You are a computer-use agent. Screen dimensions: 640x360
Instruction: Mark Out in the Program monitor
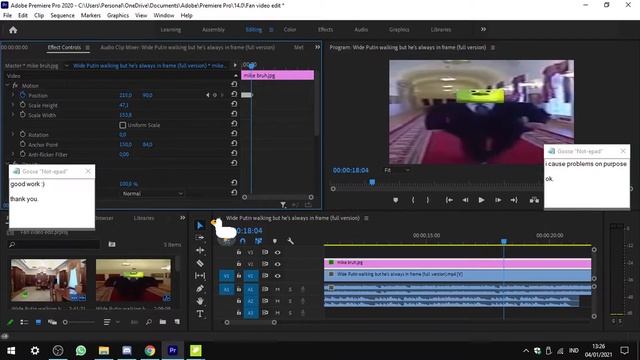(x=427, y=200)
